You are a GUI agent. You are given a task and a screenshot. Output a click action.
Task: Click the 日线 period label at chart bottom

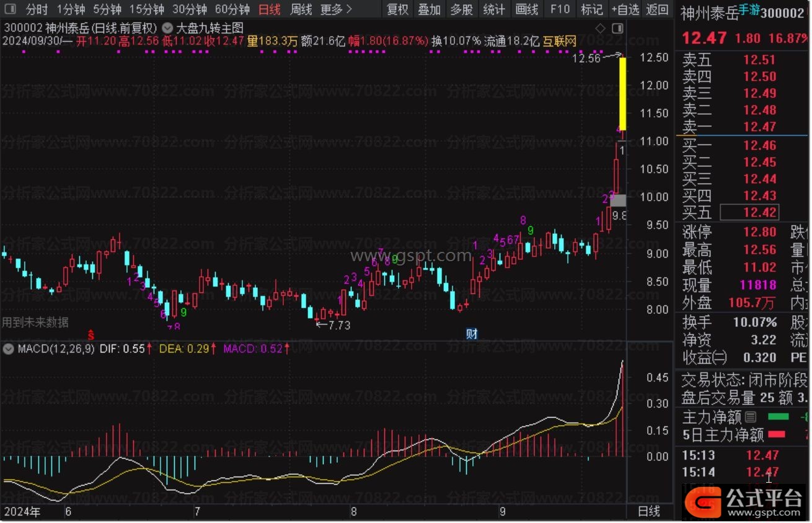tap(649, 512)
